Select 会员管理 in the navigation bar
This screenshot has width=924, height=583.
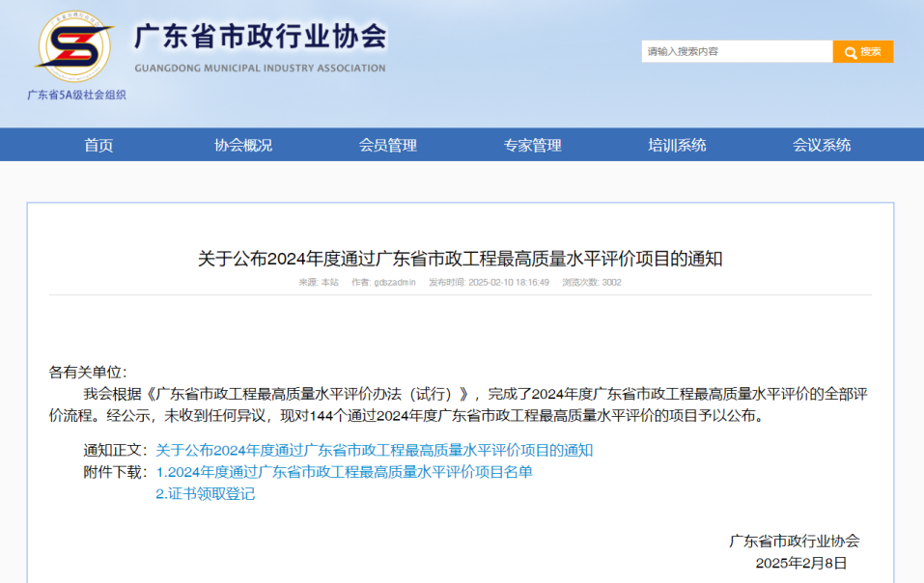pos(388,145)
